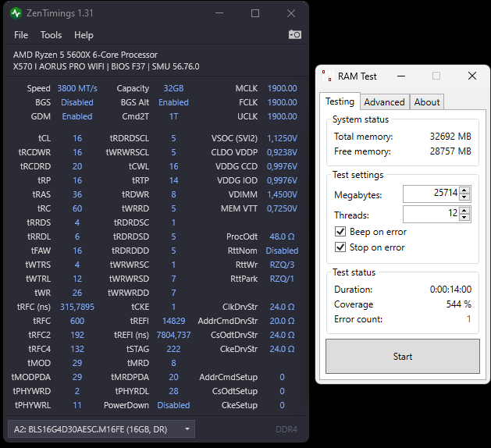491x448 pixels.
Task: Open the File menu in ZenTimings
Action: (x=21, y=35)
